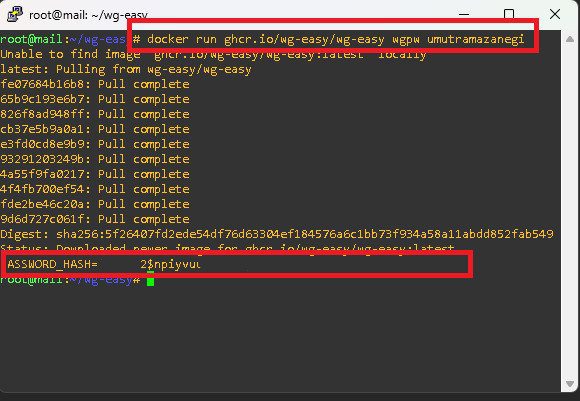Viewport: 580px width, 401px height.
Task: Click the Digest sha256 hash line
Action: coord(277,234)
